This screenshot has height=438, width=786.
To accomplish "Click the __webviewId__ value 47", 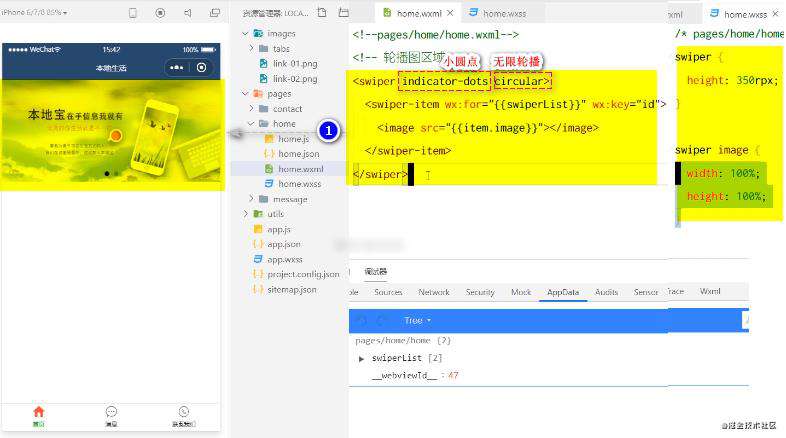I will (x=453, y=375).
